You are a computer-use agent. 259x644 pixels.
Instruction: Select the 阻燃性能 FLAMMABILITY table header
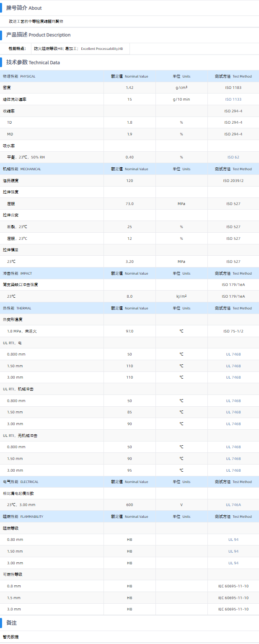click(x=23, y=517)
